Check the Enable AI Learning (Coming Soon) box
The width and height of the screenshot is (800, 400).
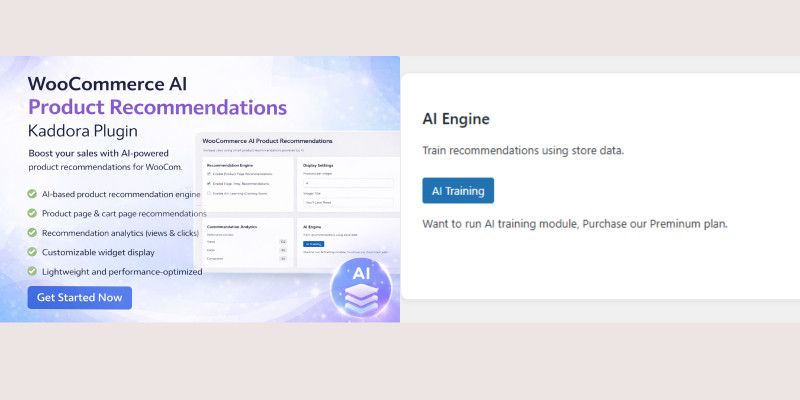[x=209, y=194]
